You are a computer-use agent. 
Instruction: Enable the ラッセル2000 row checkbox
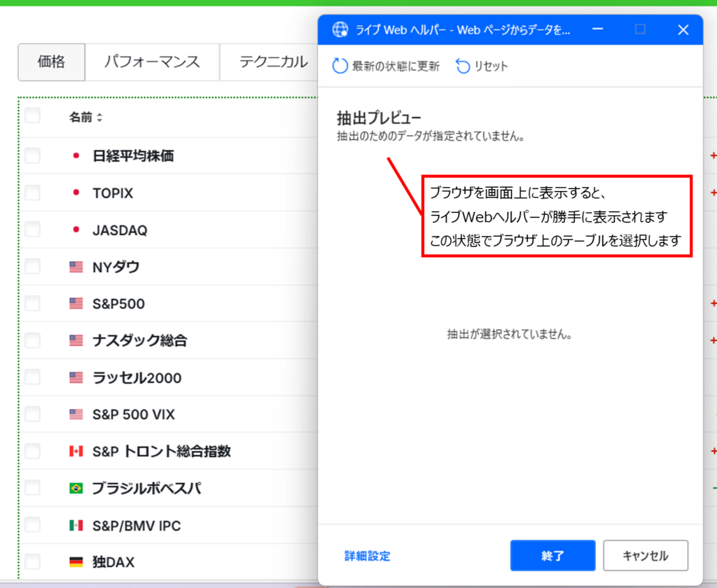[x=32, y=377]
